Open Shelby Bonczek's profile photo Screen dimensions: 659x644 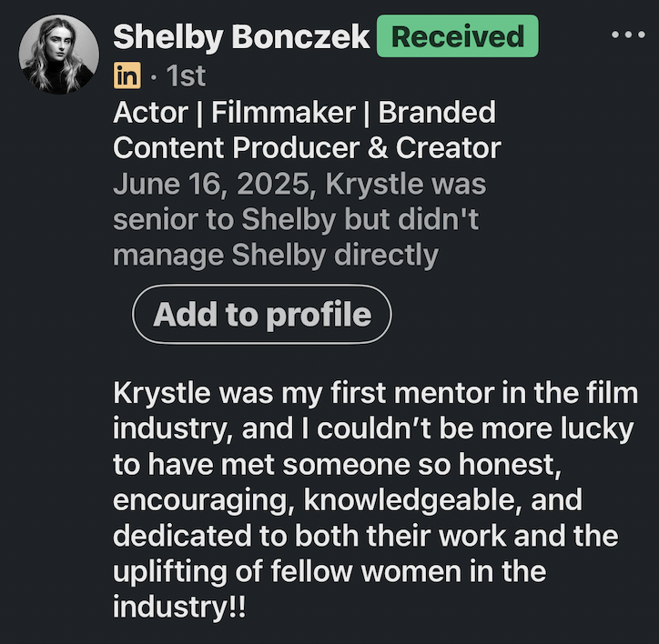[56, 53]
